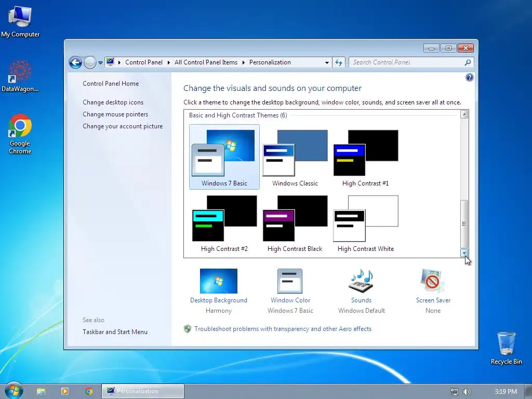Click the shield icon beside Troubleshoot link

[187, 329]
